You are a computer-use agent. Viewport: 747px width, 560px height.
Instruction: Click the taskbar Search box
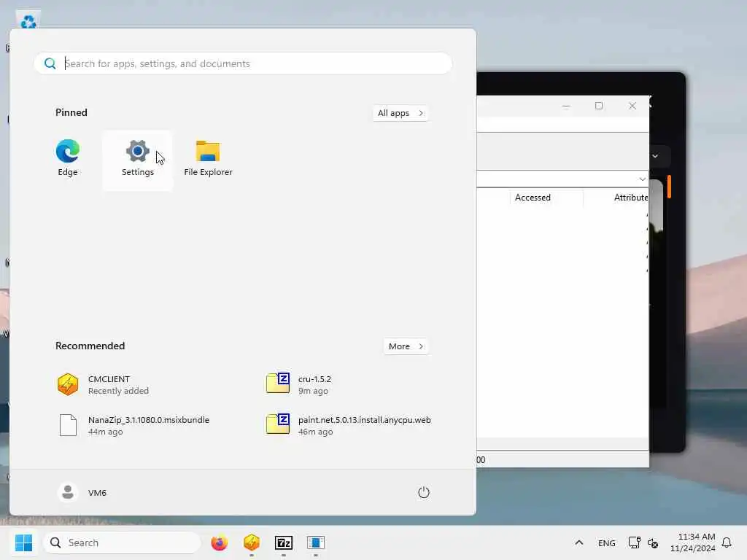[x=122, y=542]
